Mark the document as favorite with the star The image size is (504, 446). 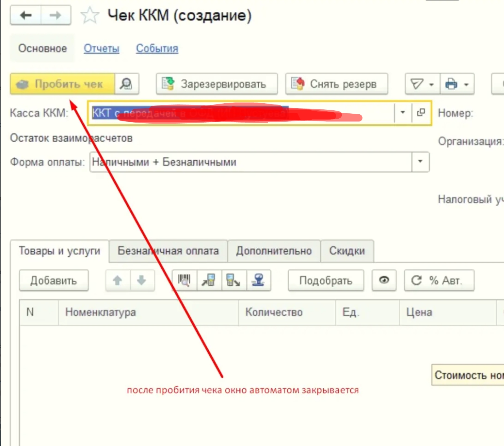(90, 15)
